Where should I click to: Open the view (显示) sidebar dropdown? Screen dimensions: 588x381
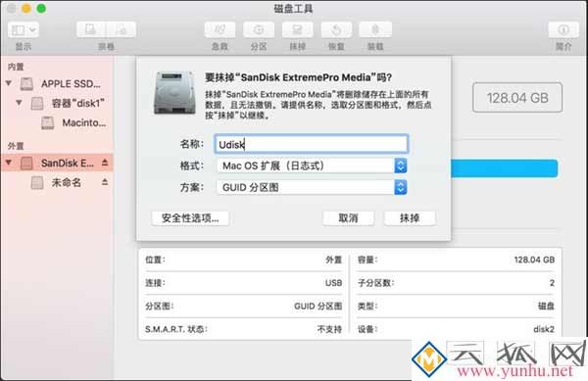coord(24,30)
